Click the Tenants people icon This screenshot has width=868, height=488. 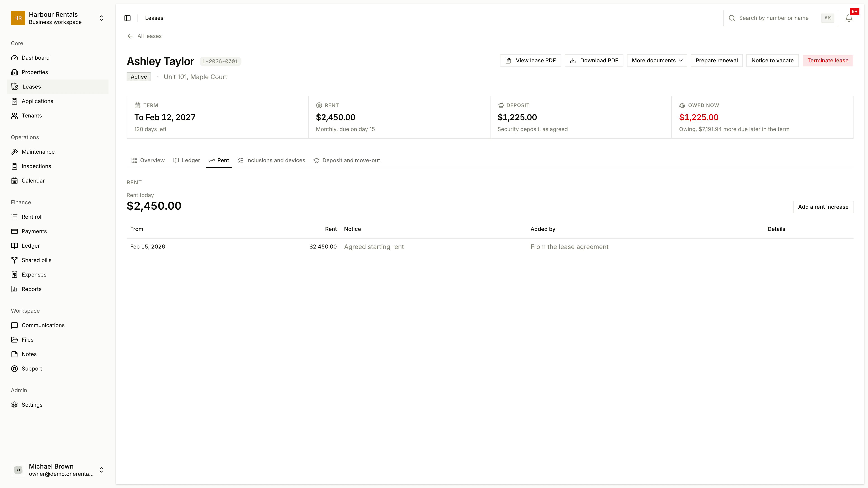click(14, 116)
